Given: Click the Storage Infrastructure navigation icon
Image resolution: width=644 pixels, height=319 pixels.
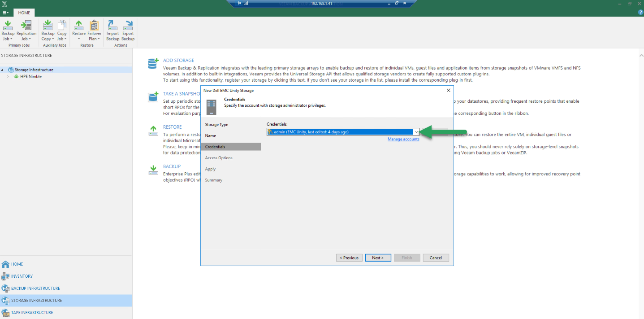Looking at the screenshot, I should 5,300.
